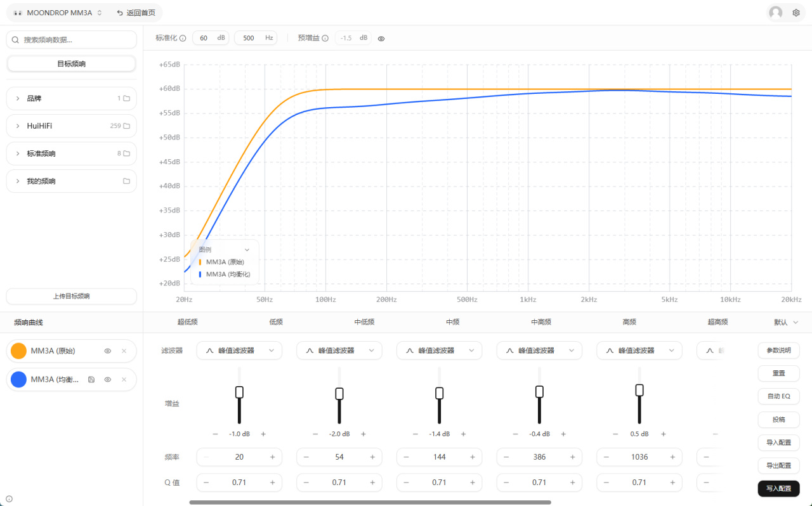Save the MM3A 均衡化 curve
Screen dimensions: 812x506
[x=91, y=379]
